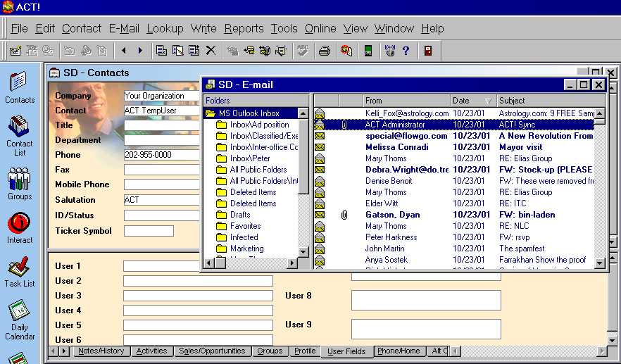Click left tab-scroll arrow beside Notes/History
The height and width of the screenshot is (364, 621).
click(x=54, y=351)
